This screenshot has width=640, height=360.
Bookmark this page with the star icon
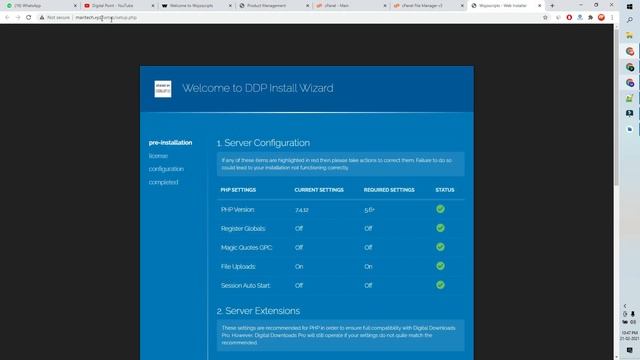(545, 18)
